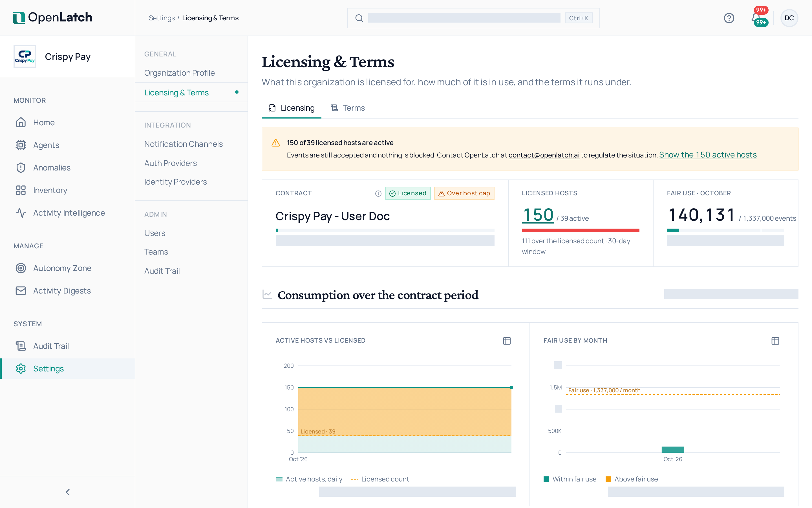Click the Home house icon
Viewport: 812px width, 508px height.
coord(21,122)
